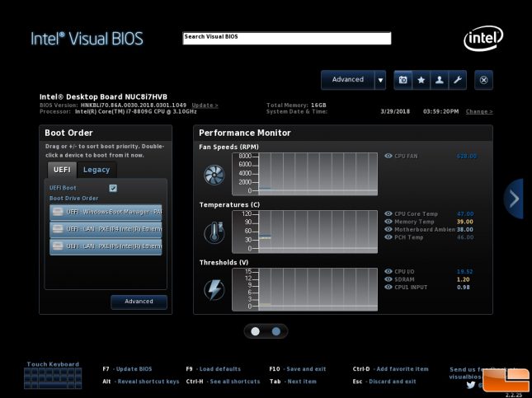This screenshot has height=398, width=532.
Task: Select UEFI LAN PXE IP4 boot entry
Action: 106,229
